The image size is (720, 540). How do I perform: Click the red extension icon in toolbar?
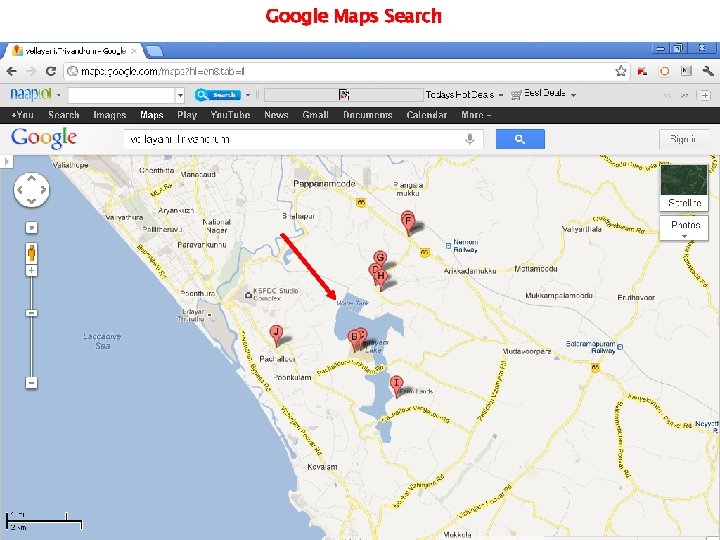(x=642, y=71)
